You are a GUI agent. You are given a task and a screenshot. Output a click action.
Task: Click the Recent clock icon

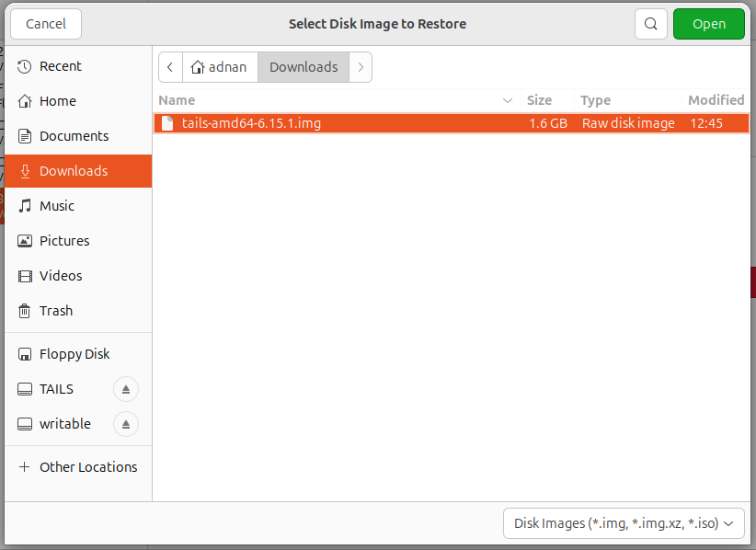[x=25, y=66]
